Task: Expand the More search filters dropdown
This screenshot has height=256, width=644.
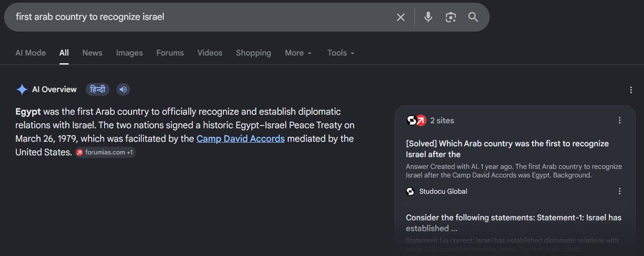Action: pyautogui.click(x=298, y=53)
